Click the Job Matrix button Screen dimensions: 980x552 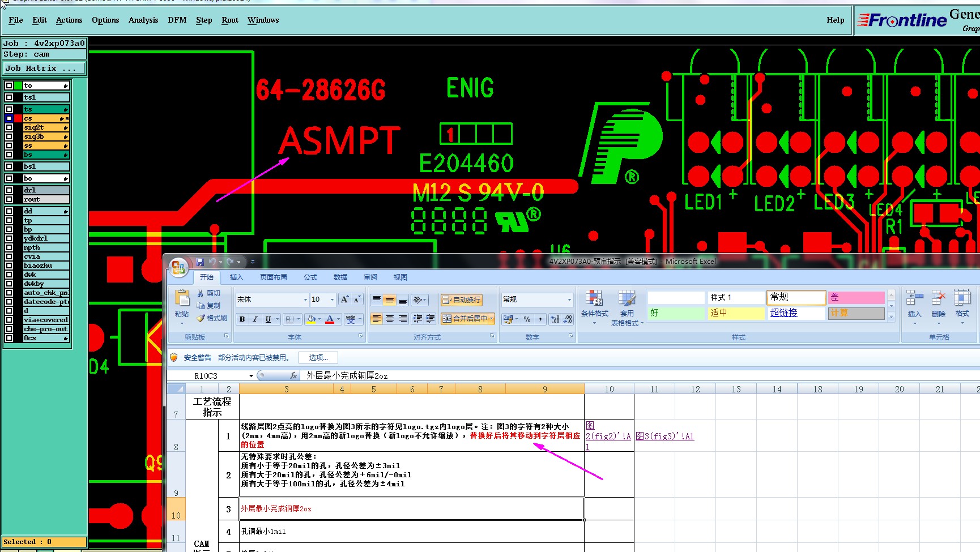pyautogui.click(x=44, y=68)
